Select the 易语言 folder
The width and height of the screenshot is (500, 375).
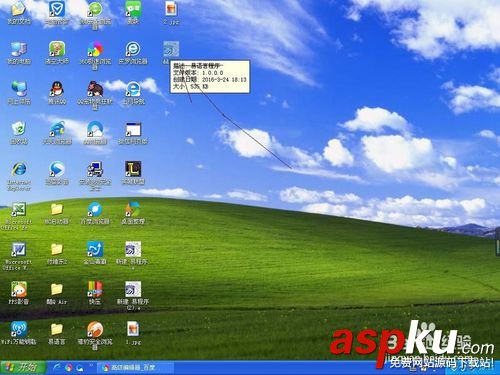[57, 333]
